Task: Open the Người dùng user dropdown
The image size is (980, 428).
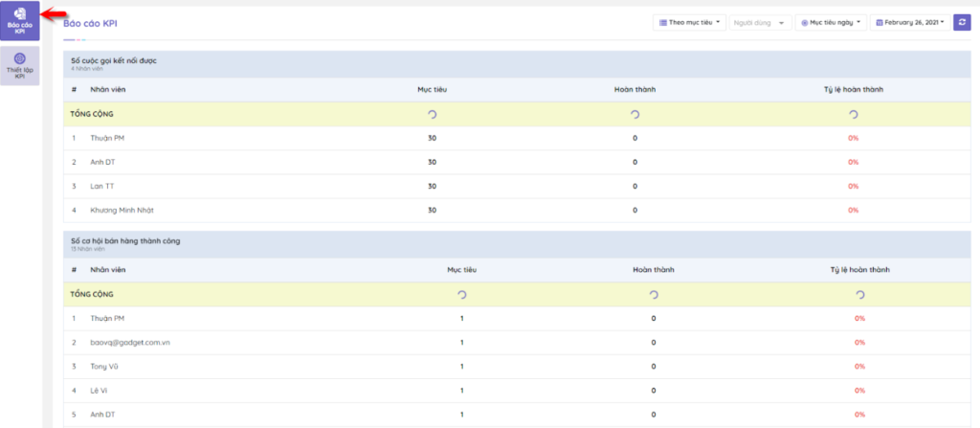Action: [760, 23]
